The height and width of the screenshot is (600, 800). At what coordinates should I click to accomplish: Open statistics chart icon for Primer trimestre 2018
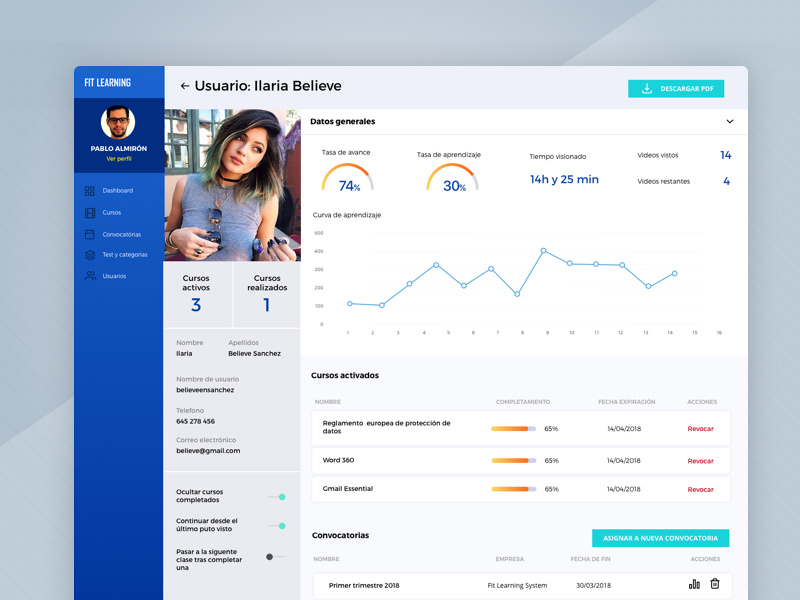click(694, 584)
